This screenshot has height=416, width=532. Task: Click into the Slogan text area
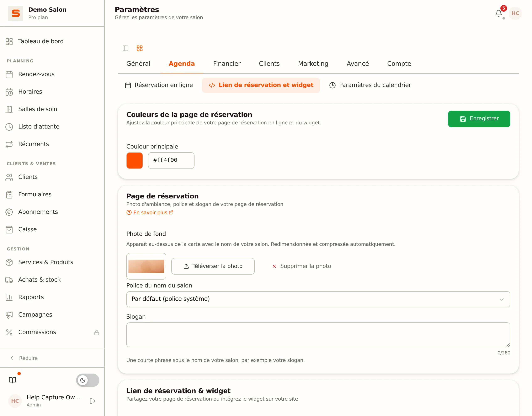click(x=318, y=335)
